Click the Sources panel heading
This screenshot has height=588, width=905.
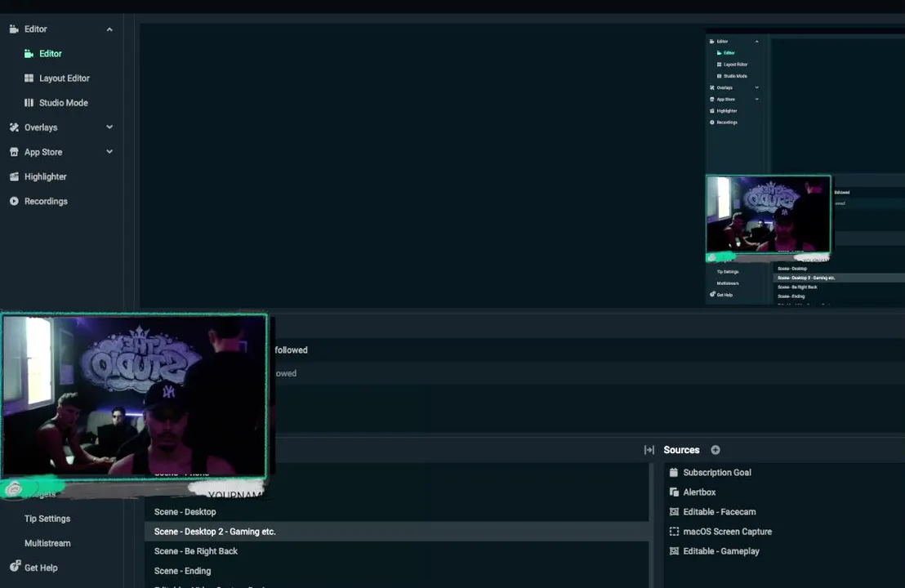click(x=681, y=450)
